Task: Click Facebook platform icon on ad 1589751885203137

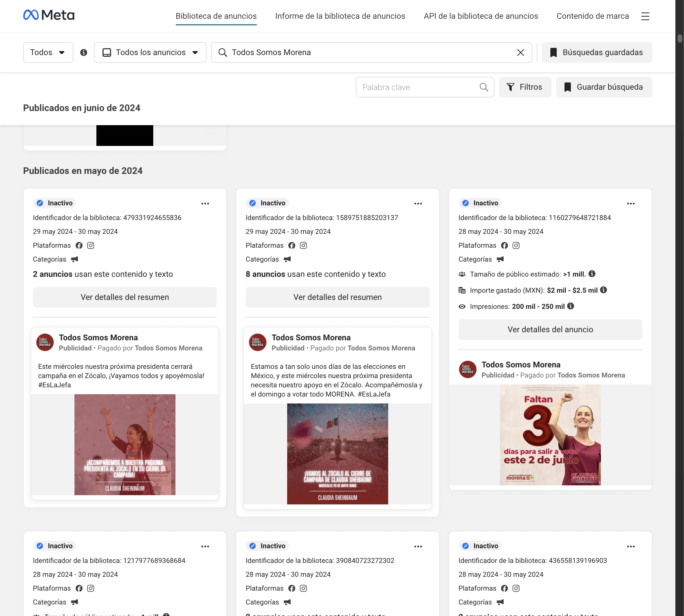Action: tap(292, 245)
